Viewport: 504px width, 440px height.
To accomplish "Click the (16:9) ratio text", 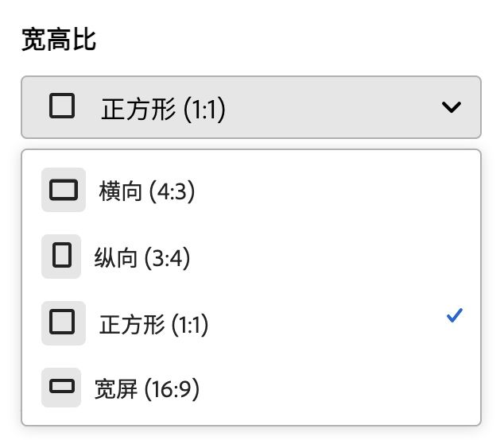I will click(173, 389).
